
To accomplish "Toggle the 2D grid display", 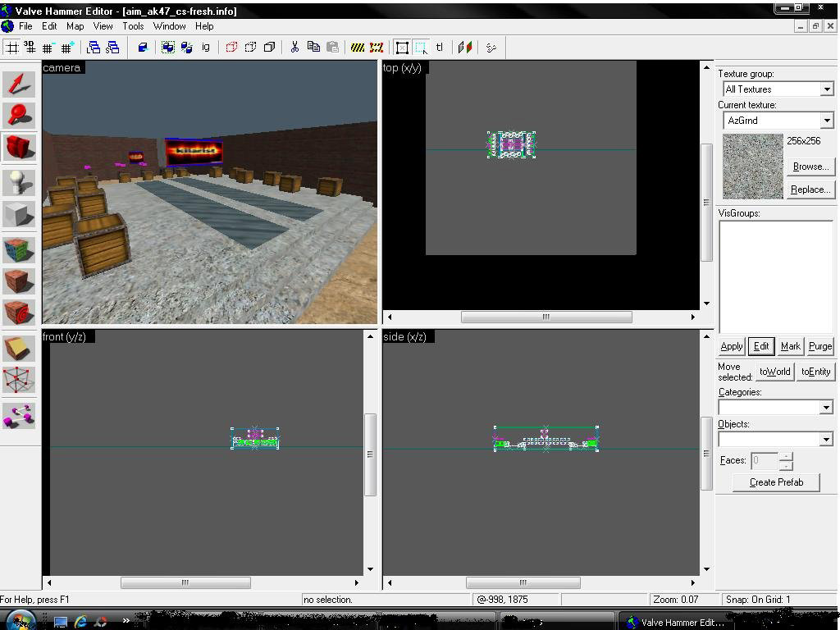I will (x=11, y=47).
